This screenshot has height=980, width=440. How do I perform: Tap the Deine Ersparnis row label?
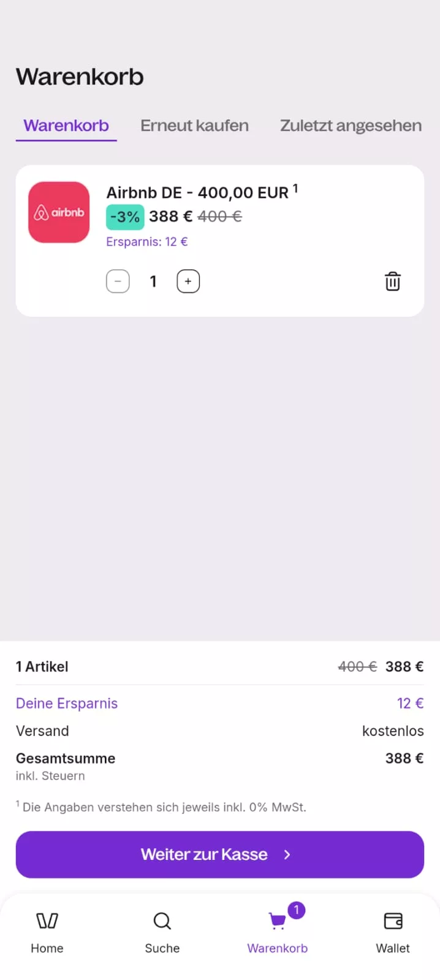point(67,704)
